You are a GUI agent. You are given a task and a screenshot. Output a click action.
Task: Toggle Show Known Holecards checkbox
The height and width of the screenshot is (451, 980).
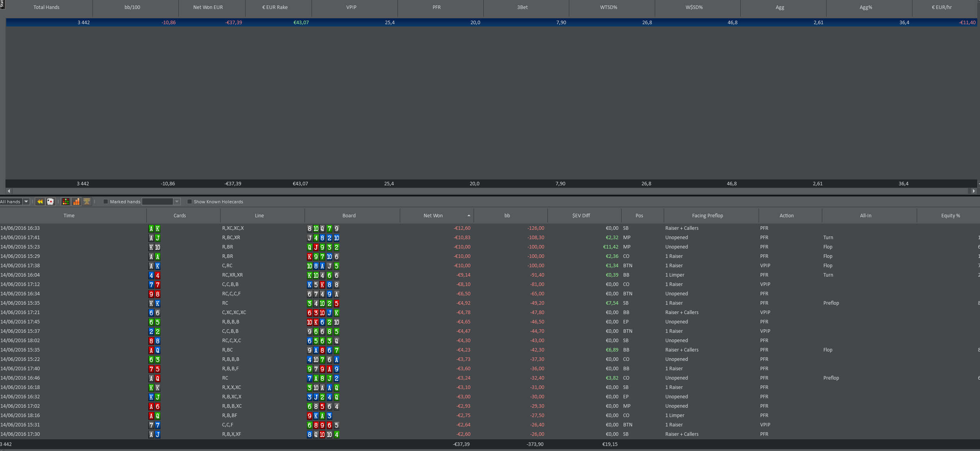point(189,202)
